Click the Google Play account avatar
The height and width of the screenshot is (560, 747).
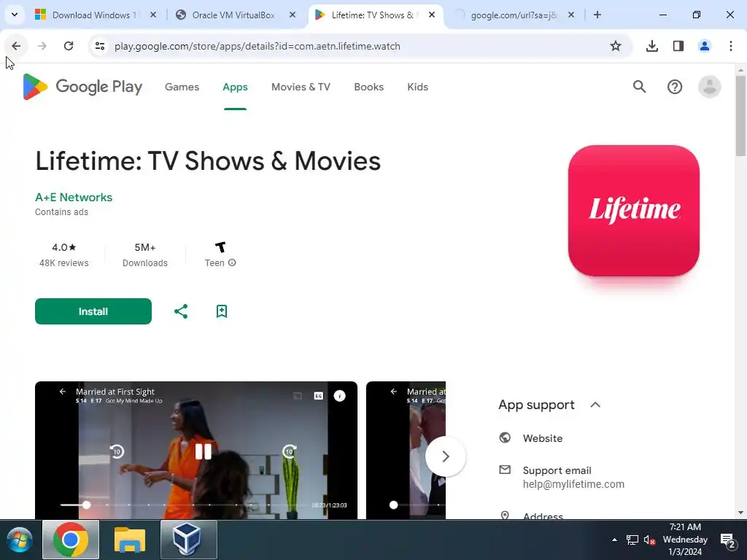[709, 87]
